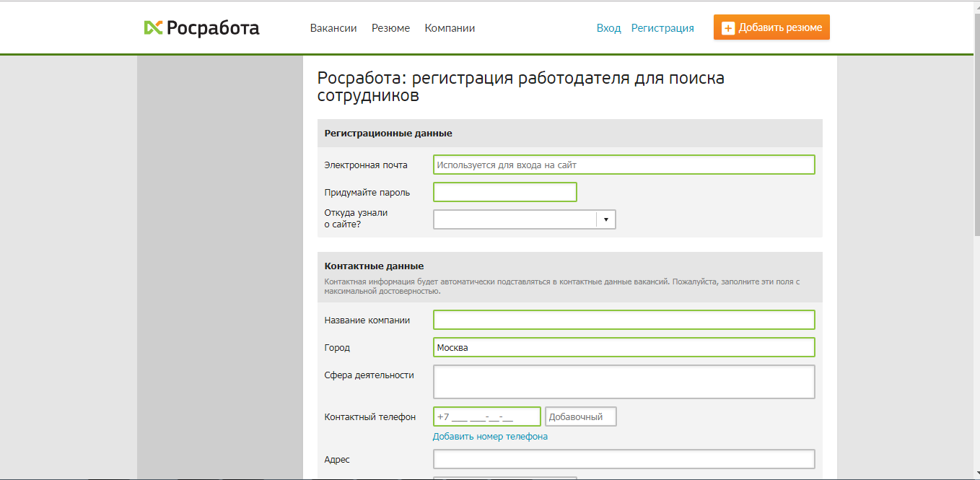Click the "Добавить номер телефона" link
The image size is (980, 480).
pyautogui.click(x=490, y=436)
